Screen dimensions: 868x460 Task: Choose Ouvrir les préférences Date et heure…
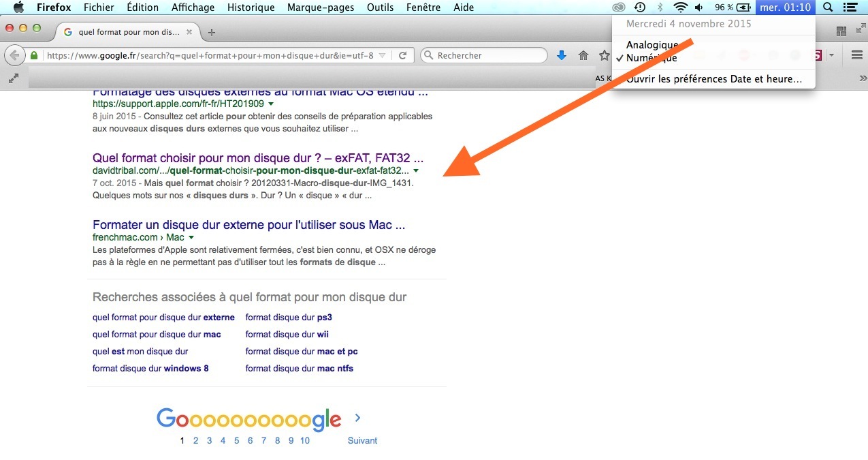tap(713, 79)
